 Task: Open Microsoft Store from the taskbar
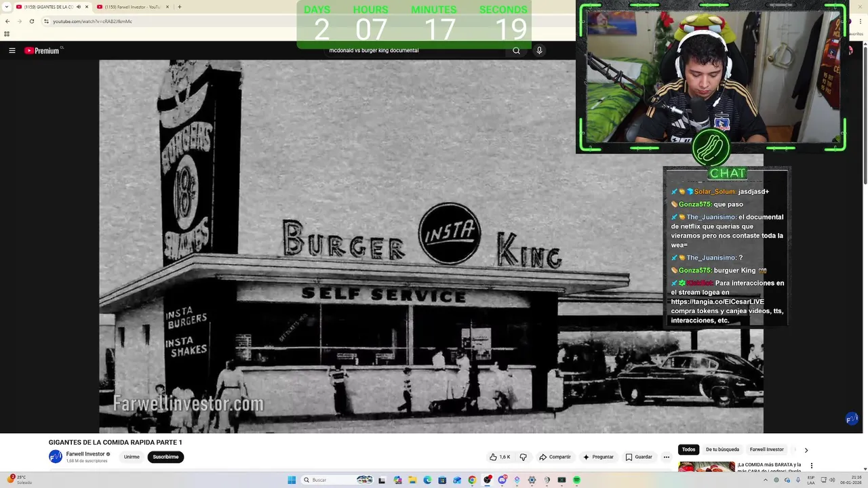442,480
